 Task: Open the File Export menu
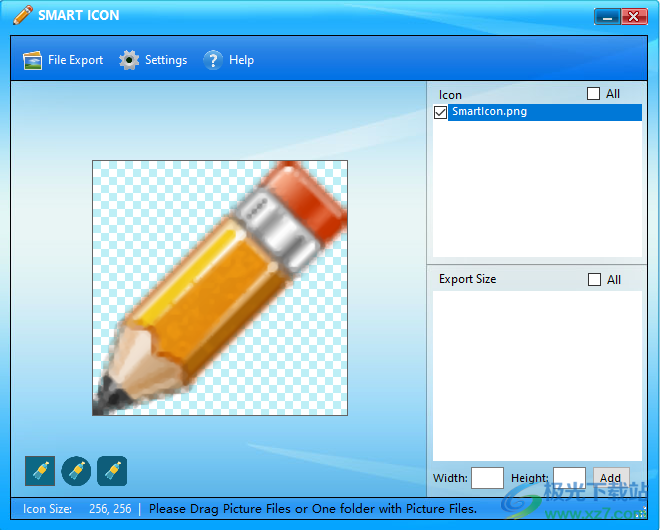63,60
